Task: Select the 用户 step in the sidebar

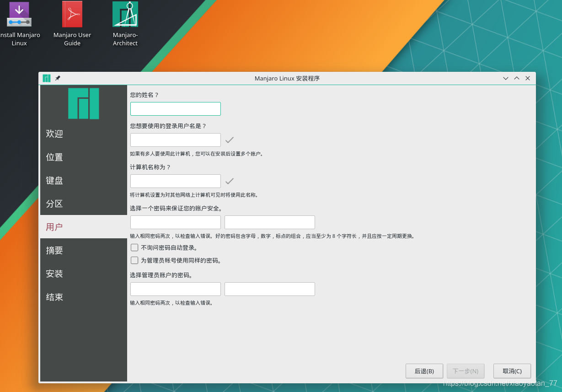Action: pyautogui.click(x=84, y=227)
